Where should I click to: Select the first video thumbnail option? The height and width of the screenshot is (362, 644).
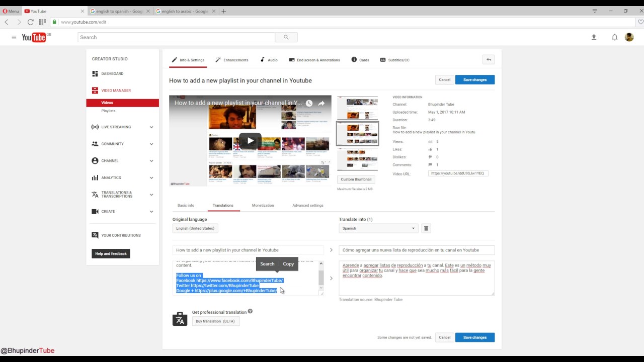coord(357,107)
